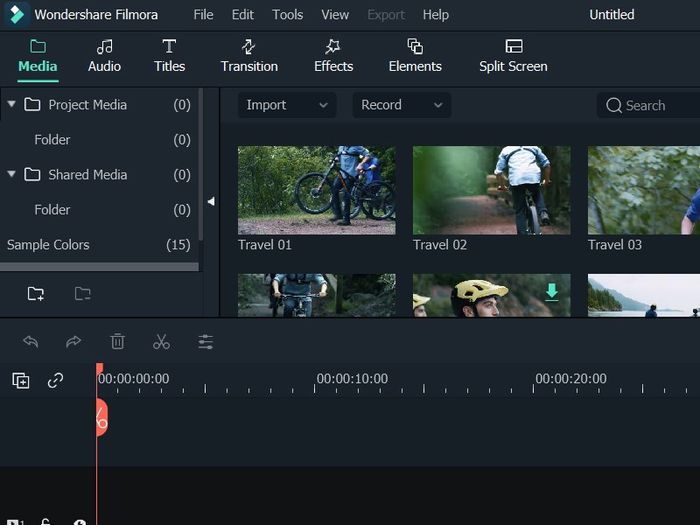Select Sample Colors in the library
Viewport: 700px width, 525px height.
click(x=99, y=245)
